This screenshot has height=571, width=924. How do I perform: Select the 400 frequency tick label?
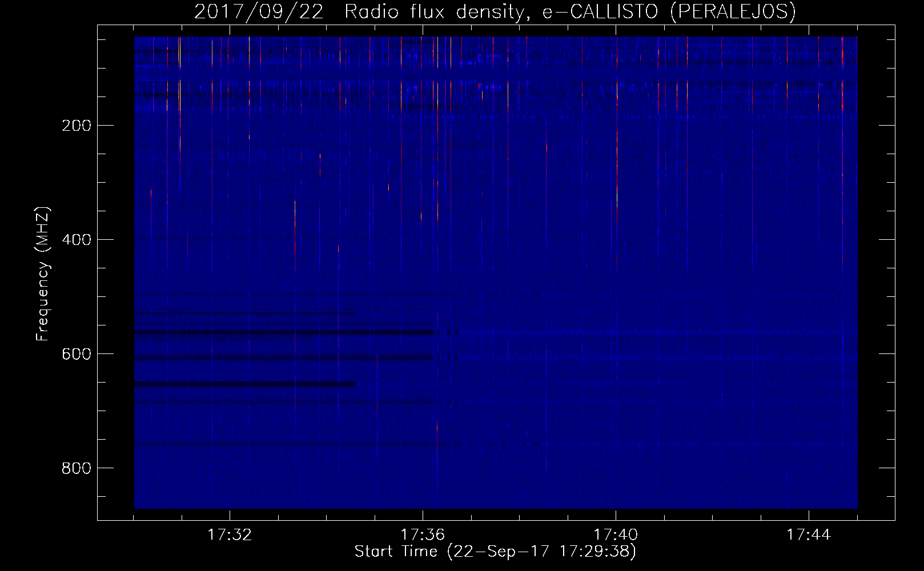[77, 240]
